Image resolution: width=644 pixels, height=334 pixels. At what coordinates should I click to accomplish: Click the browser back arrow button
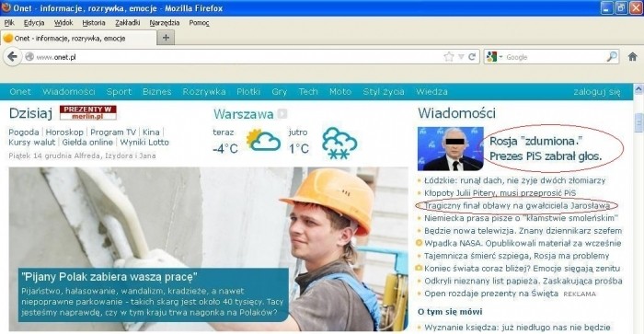coord(12,57)
